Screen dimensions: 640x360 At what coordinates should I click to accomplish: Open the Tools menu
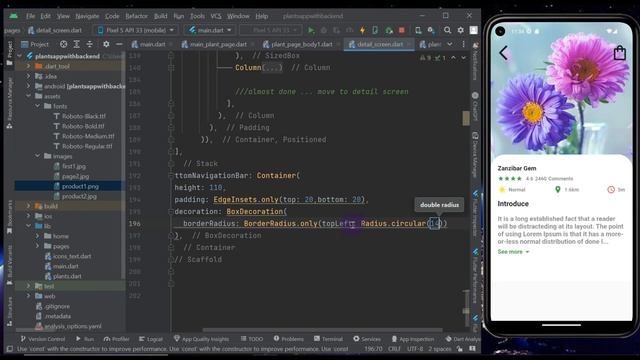point(197,16)
